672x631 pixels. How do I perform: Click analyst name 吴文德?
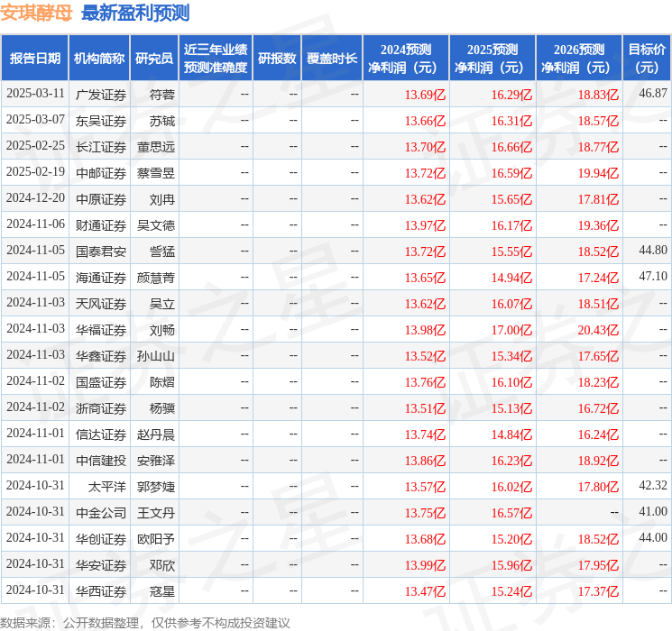[x=156, y=225]
